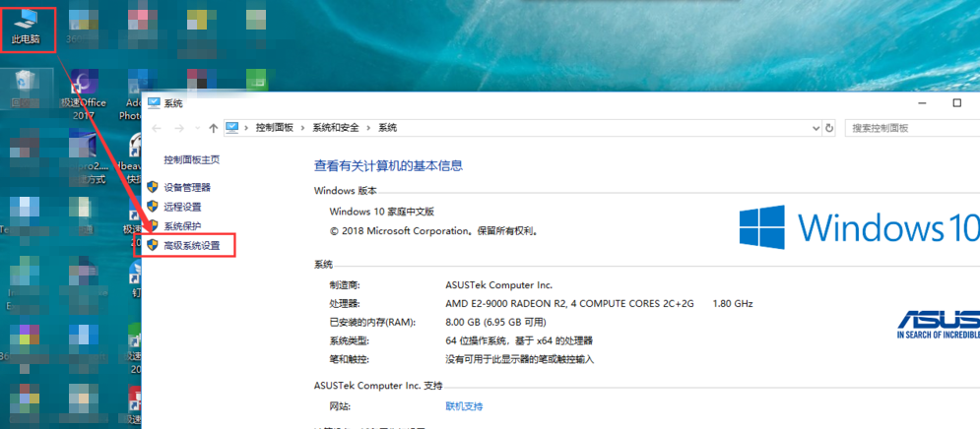Click the 2018 Microsoft Corporation copyright text
The height and width of the screenshot is (429, 980).
[x=433, y=230]
